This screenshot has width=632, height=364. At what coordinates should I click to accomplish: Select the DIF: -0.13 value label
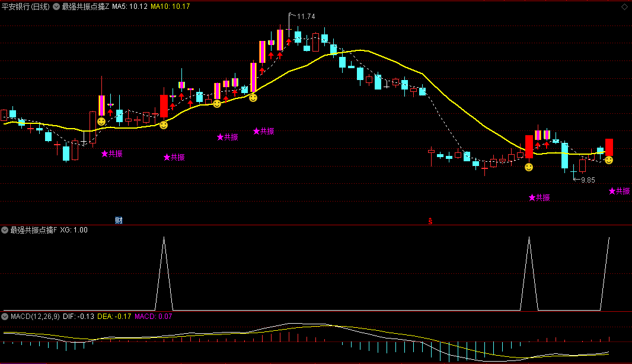pos(79,317)
